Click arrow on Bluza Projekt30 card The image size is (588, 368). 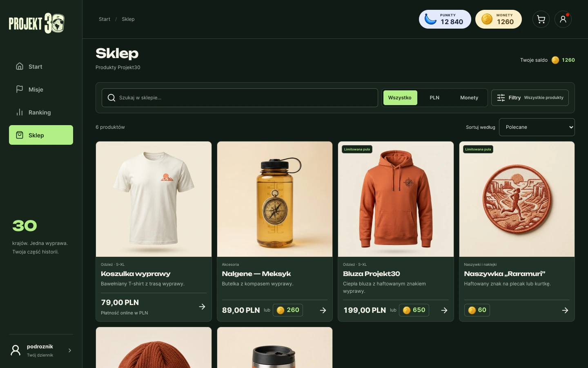pos(444,310)
